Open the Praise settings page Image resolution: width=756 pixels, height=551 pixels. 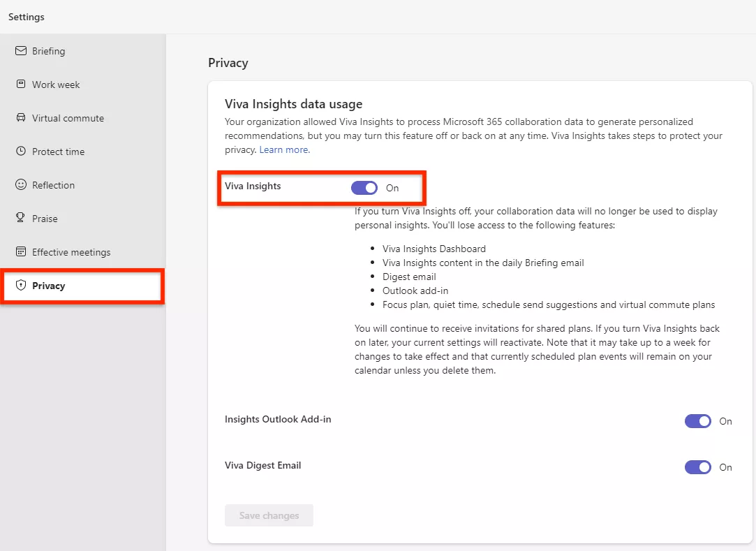click(45, 219)
